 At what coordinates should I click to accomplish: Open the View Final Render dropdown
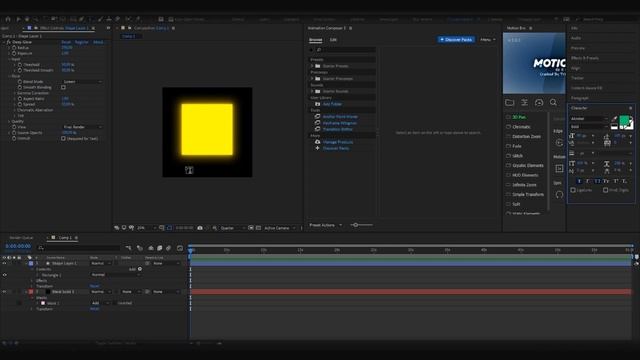pos(82,127)
